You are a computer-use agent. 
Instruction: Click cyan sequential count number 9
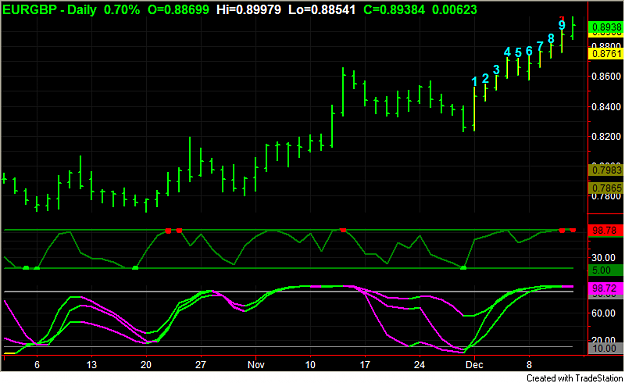[562, 25]
